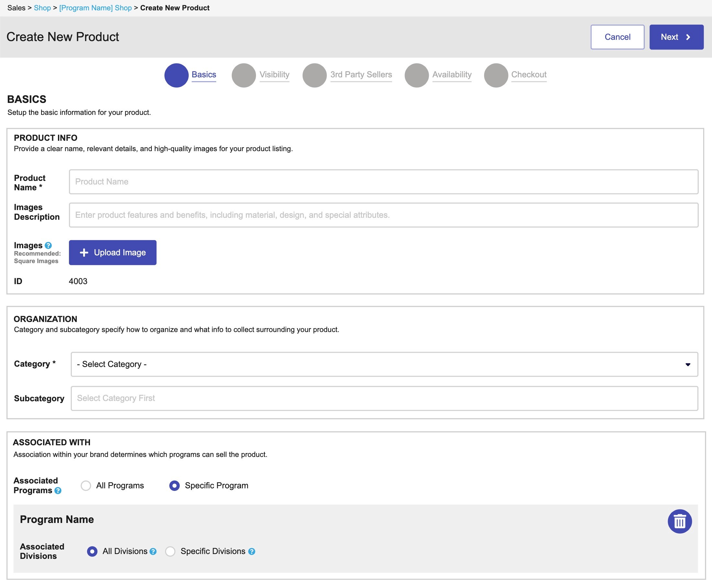
Task: Go to the Availability tab
Action: pyautogui.click(x=451, y=74)
